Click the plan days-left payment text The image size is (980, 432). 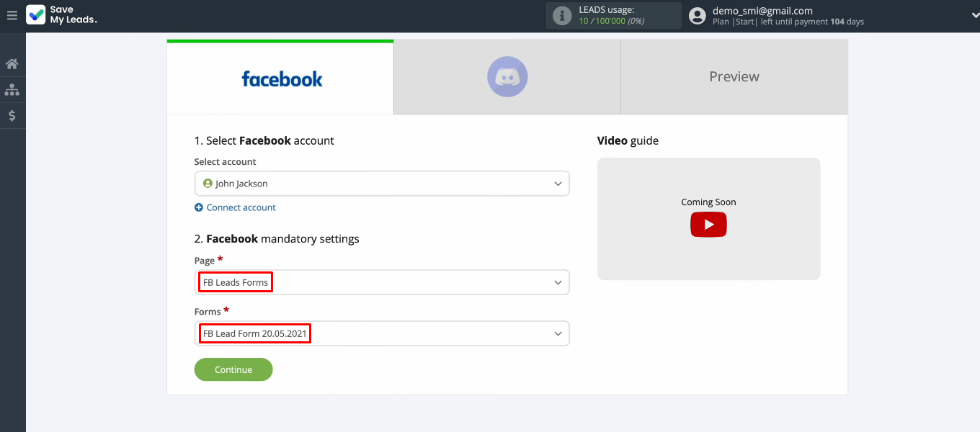(788, 22)
